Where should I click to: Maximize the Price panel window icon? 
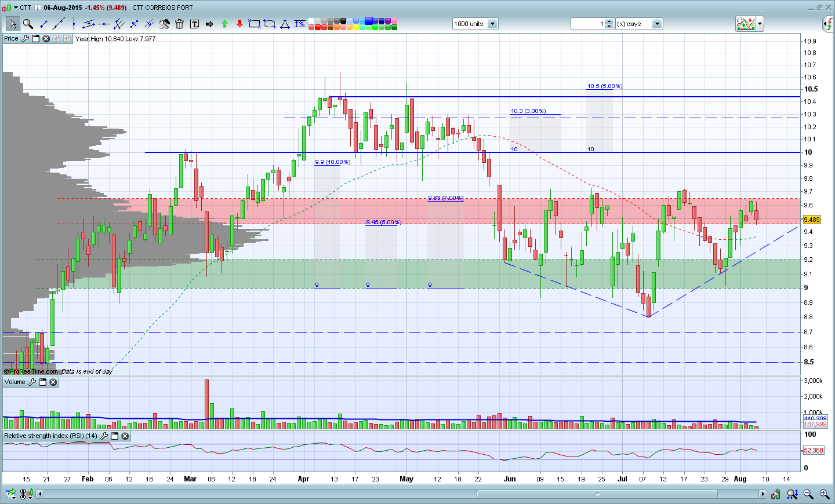click(35, 39)
